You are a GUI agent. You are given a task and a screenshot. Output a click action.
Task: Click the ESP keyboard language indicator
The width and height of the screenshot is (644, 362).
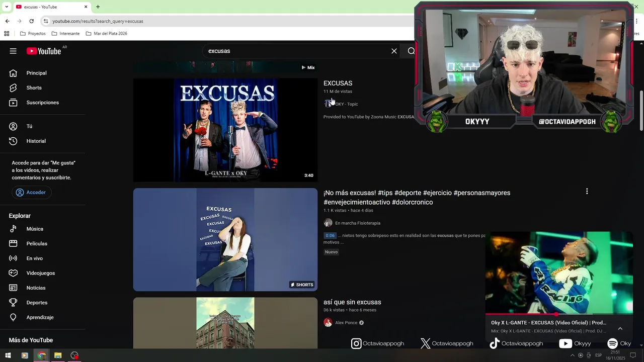pos(598,355)
